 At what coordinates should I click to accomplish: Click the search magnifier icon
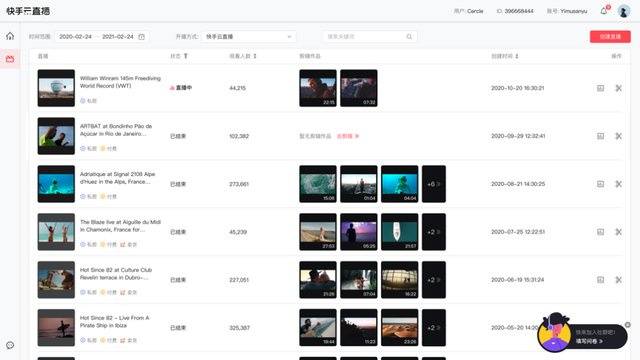(409, 37)
